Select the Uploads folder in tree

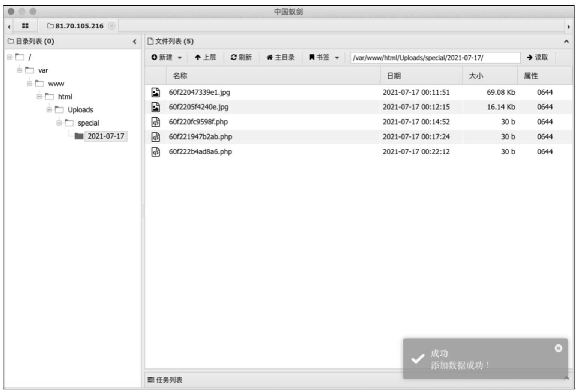(x=80, y=110)
